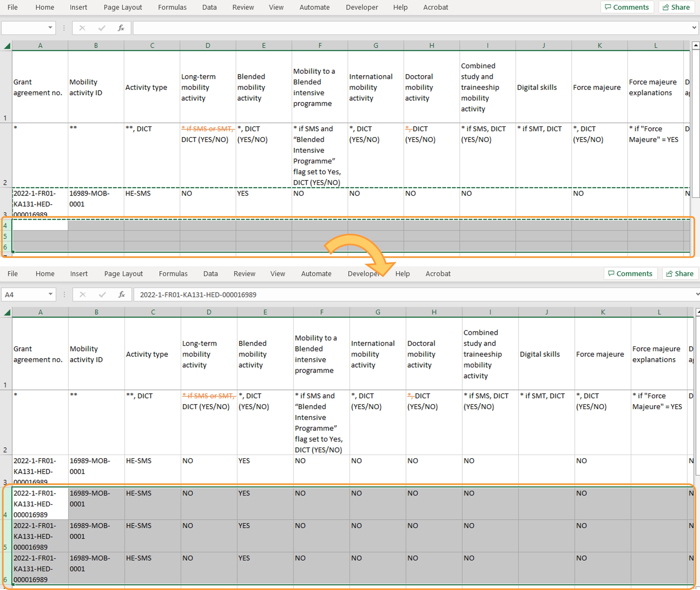
Task: Click empty cell A4 in top sheet
Action: tap(40, 225)
